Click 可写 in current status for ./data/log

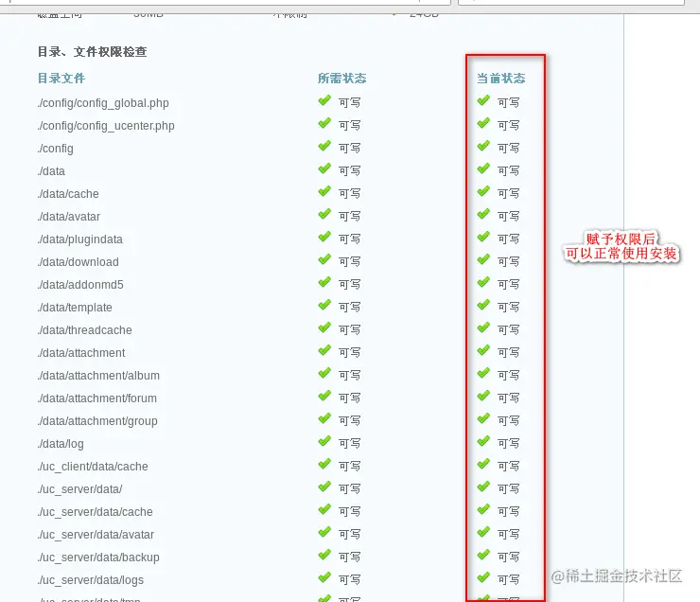509,444
